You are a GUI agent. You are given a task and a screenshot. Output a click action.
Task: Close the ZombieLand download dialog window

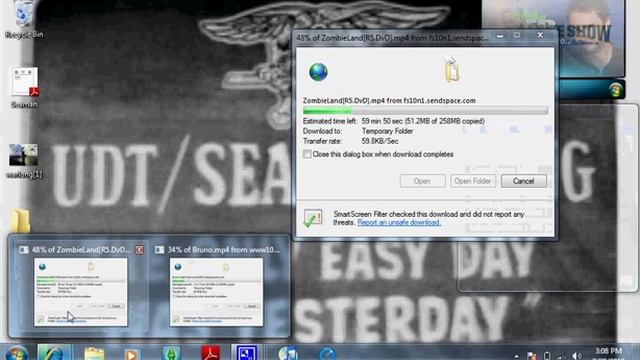coord(540,36)
